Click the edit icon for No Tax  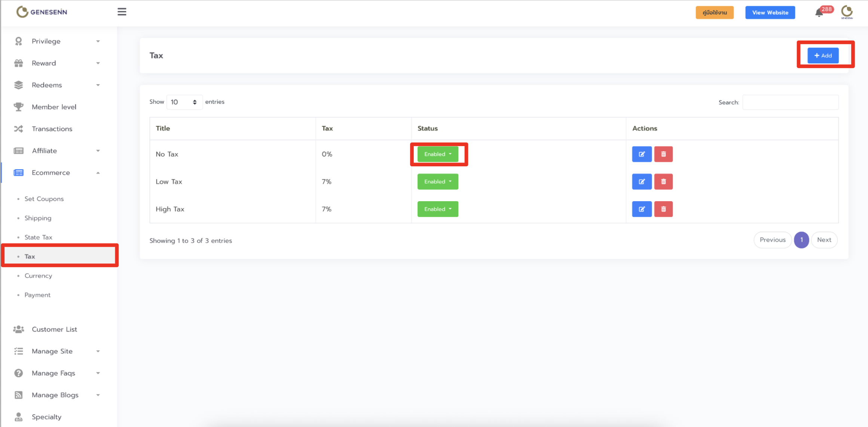point(642,154)
